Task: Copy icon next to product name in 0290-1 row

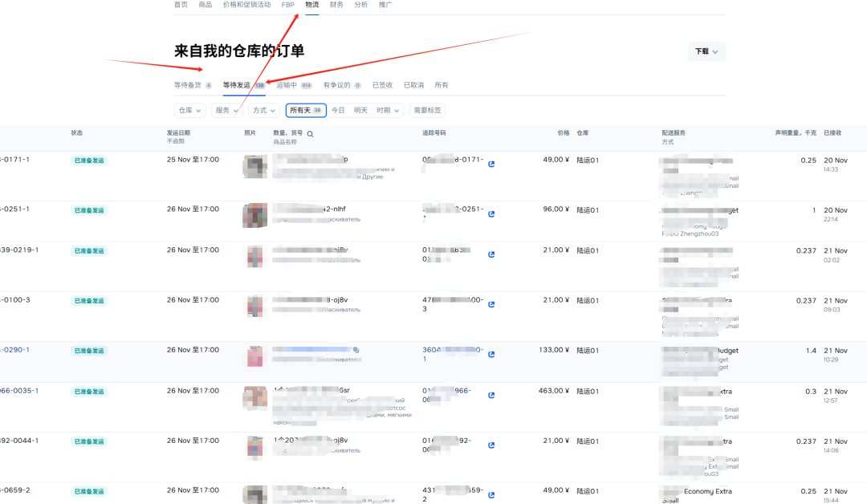Action: click(356, 350)
